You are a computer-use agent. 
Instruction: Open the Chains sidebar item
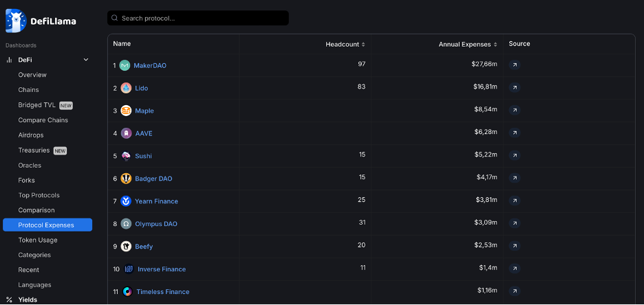(28, 90)
